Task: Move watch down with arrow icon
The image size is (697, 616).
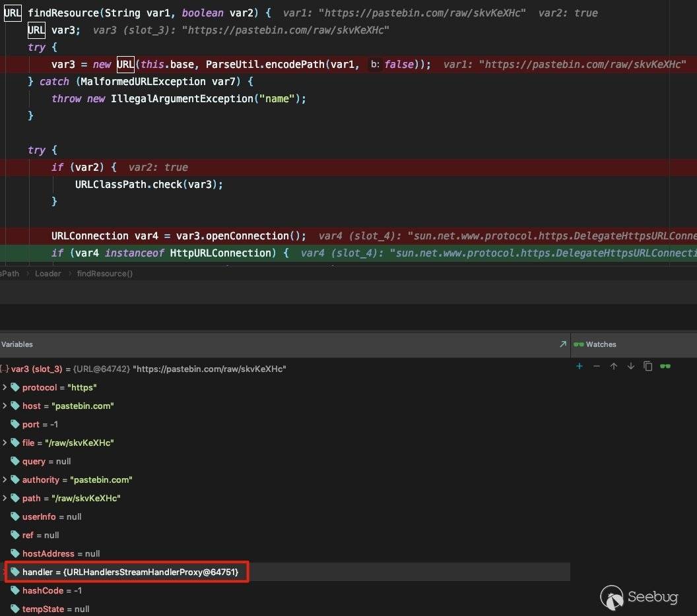Action: pyautogui.click(x=631, y=366)
